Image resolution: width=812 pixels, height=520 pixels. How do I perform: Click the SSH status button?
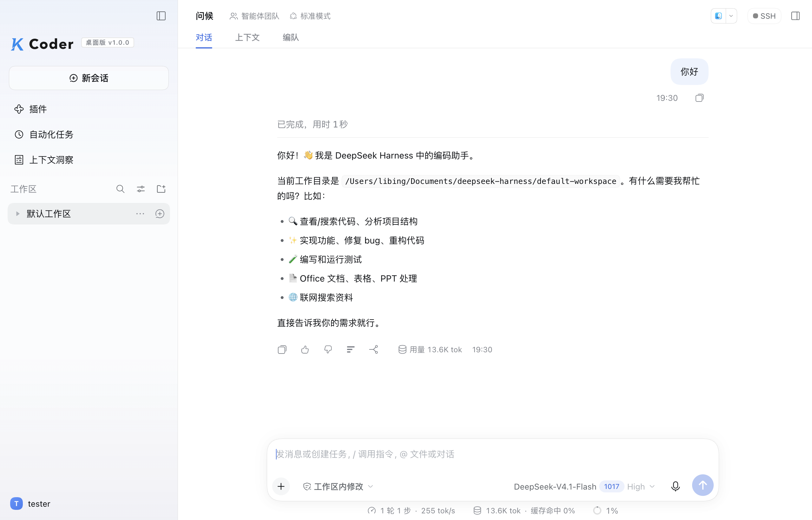(x=764, y=16)
